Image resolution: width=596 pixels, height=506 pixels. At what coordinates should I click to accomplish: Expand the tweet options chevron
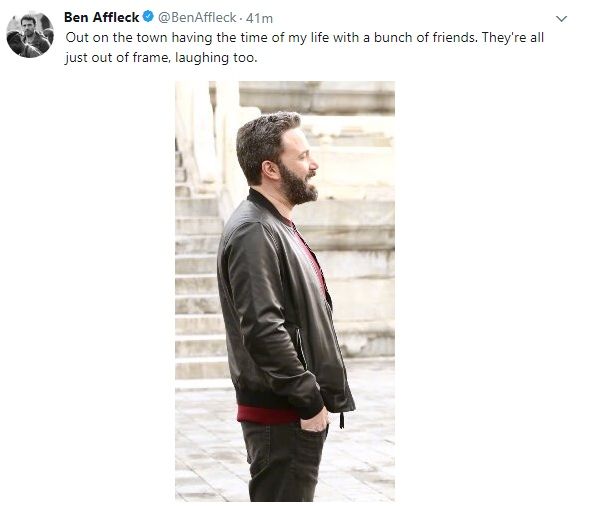561,19
